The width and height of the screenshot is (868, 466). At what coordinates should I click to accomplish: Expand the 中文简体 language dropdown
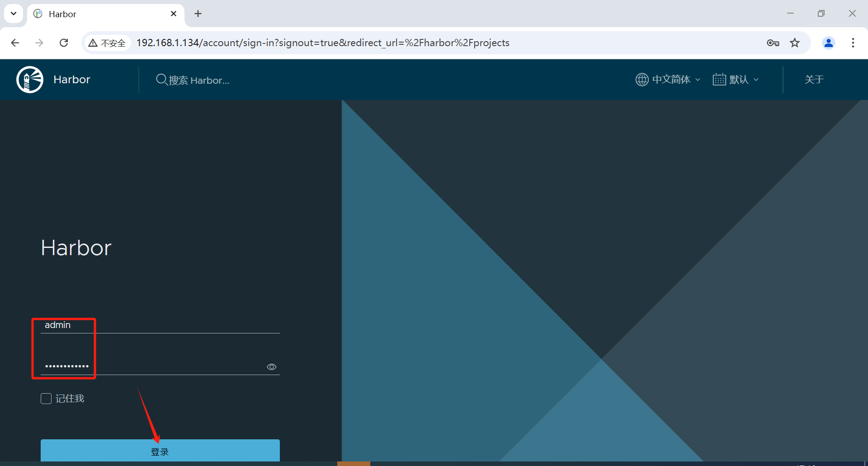click(668, 80)
